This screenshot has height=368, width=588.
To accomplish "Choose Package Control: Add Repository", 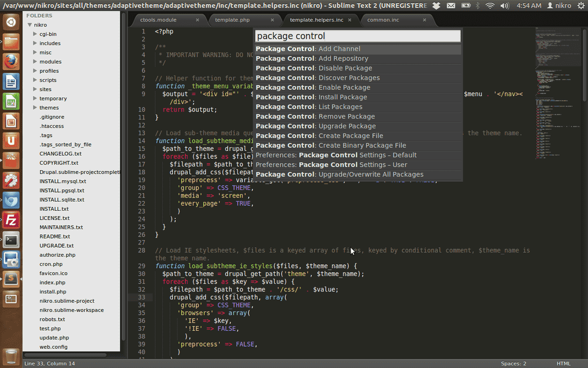I will [x=358, y=58].
